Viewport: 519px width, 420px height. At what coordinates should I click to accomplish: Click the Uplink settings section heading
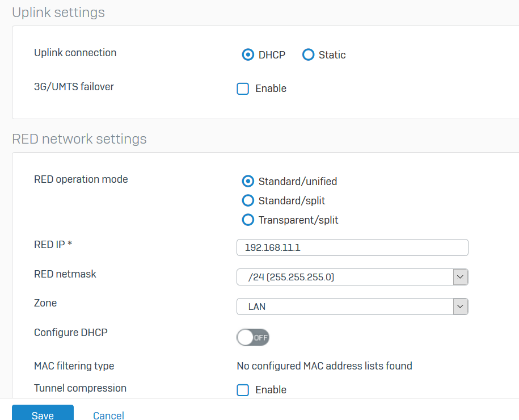[x=58, y=12]
